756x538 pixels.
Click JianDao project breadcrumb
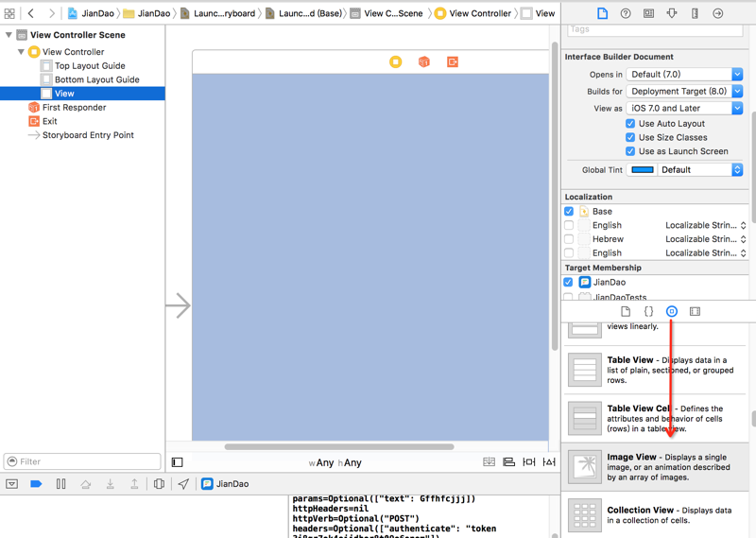[x=91, y=13]
